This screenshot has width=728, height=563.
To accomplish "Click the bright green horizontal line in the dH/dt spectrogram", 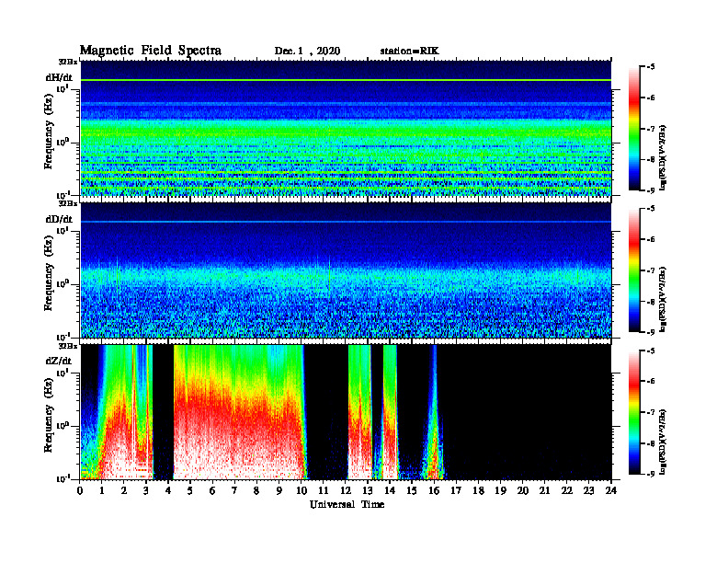I will click(346, 80).
